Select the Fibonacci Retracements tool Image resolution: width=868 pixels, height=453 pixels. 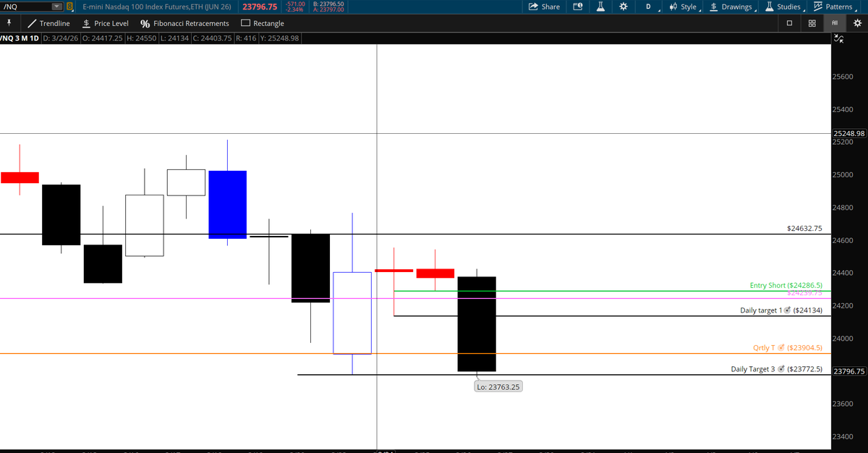(184, 23)
